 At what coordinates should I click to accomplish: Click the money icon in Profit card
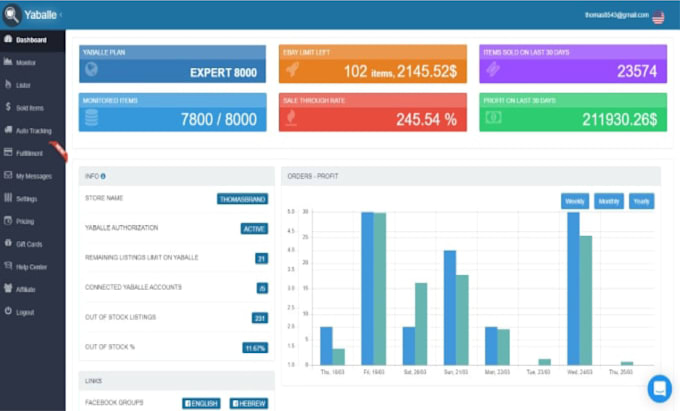[x=494, y=117]
